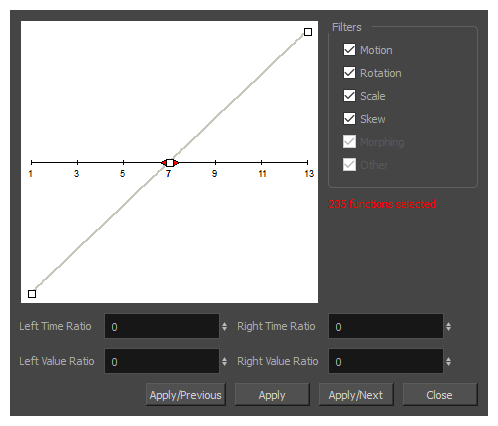The height and width of the screenshot is (426, 498).
Task: Toggle the Rotation filter checkbox
Action: coord(349,73)
